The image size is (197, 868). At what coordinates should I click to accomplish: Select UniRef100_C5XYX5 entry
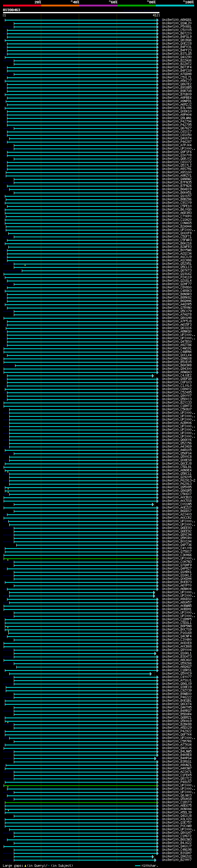tap(176, 30)
